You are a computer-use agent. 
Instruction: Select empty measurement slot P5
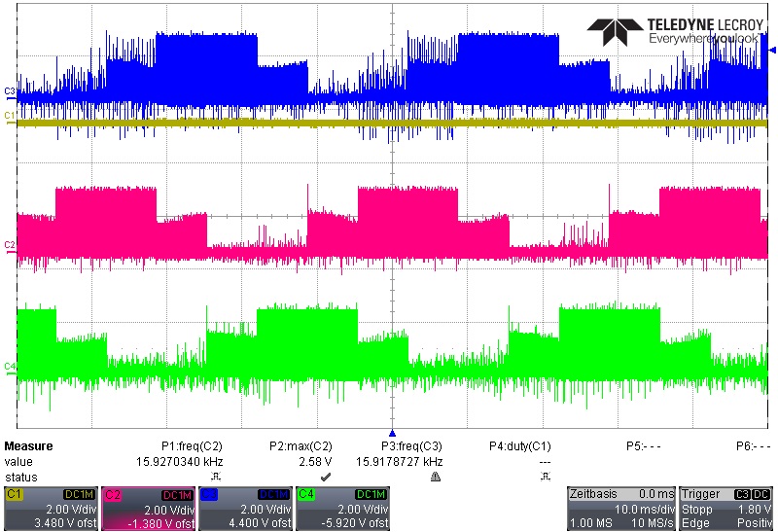click(x=643, y=446)
